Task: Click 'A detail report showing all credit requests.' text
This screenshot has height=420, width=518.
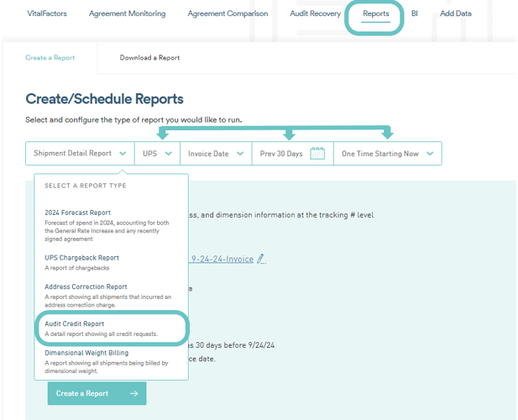Action: 101,334
